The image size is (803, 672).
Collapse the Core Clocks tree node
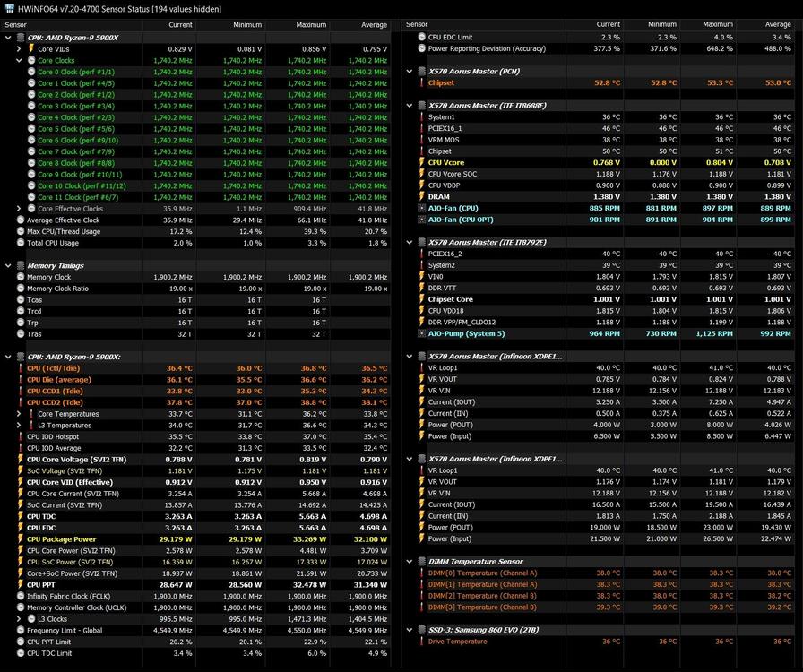tap(19, 61)
